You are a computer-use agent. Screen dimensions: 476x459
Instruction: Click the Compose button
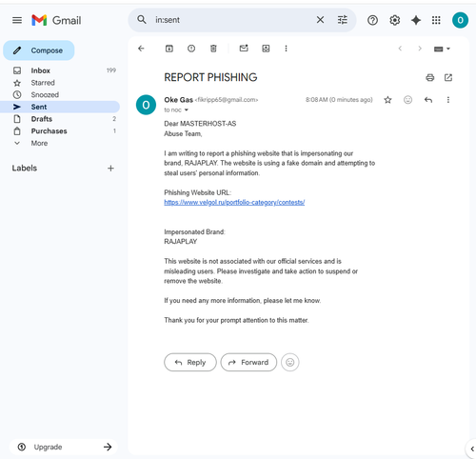click(39, 50)
